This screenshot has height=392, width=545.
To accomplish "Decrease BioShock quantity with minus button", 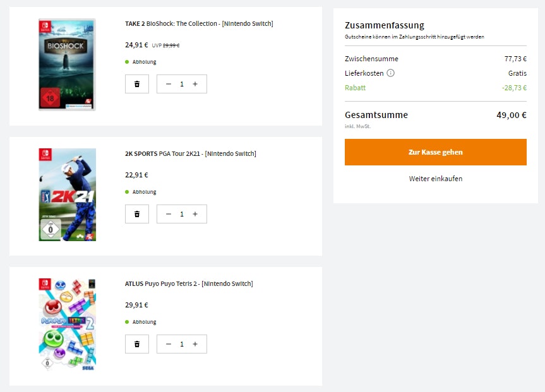I will tap(169, 84).
